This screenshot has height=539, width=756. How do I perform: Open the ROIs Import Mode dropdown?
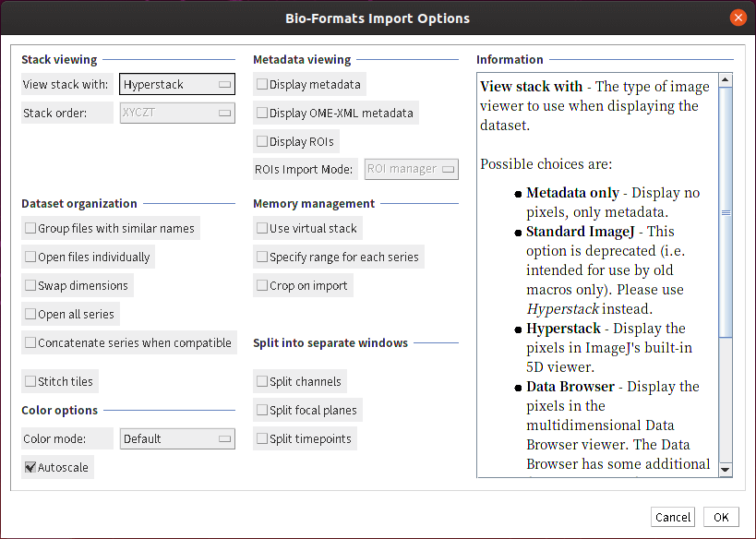point(411,169)
